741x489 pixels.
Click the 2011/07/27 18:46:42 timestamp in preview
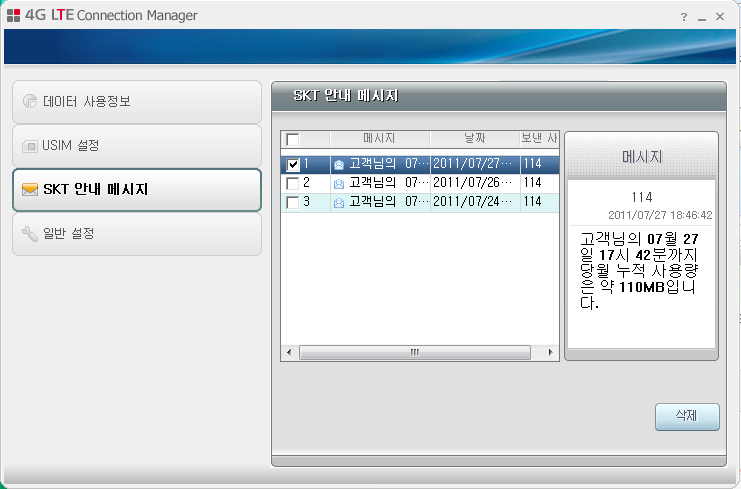(660, 215)
